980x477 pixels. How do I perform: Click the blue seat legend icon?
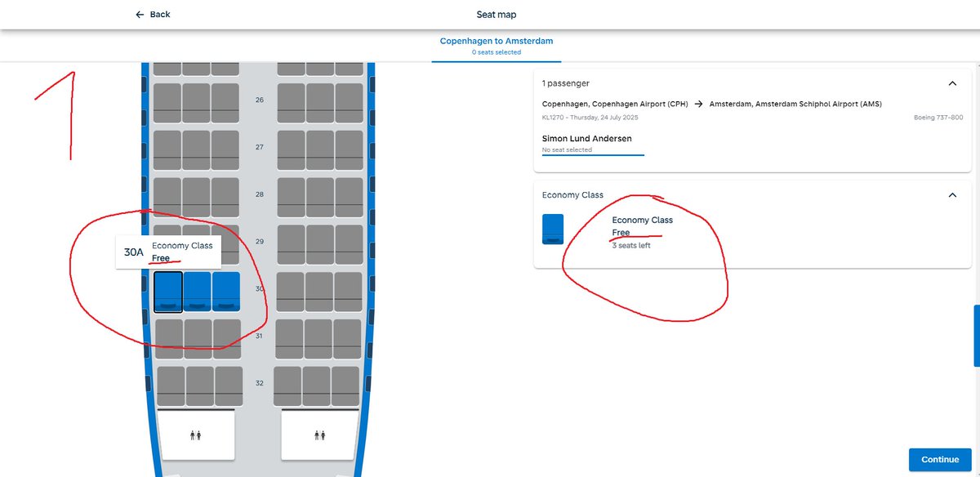point(553,230)
